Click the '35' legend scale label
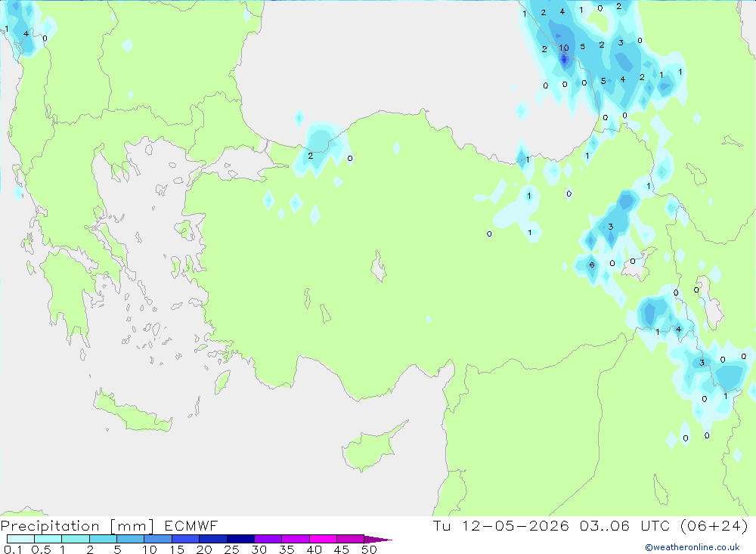 [x=287, y=549]
